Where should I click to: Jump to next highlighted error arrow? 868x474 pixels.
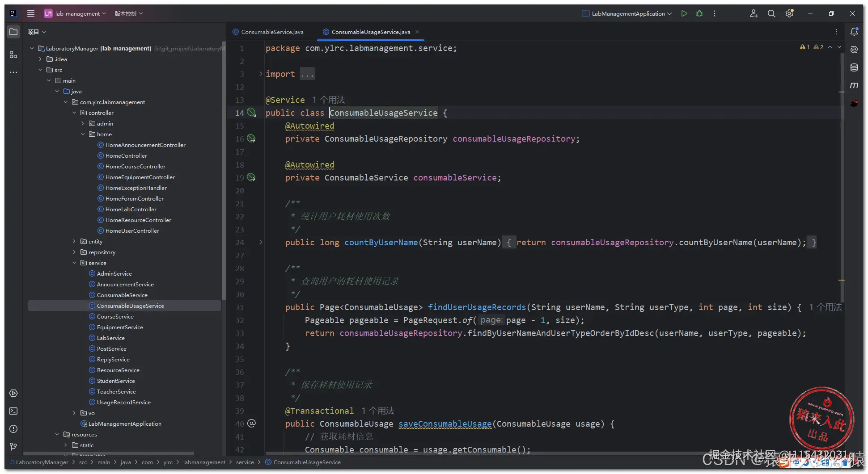pyautogui.click(x=839, y=47)
